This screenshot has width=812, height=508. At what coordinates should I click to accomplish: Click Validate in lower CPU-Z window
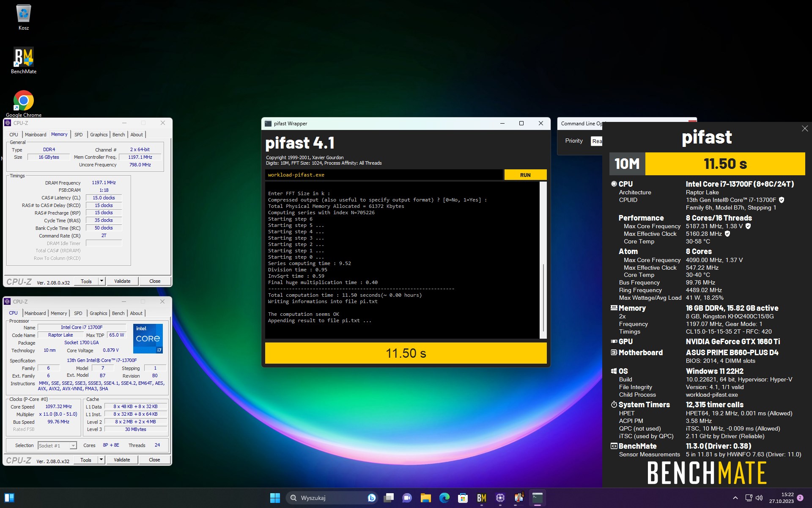tap(122, 460)
